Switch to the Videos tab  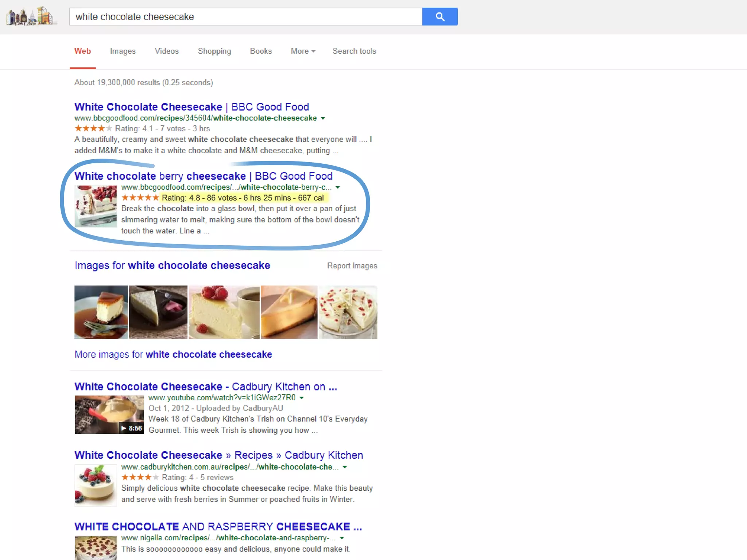click(x=167, y=51)
